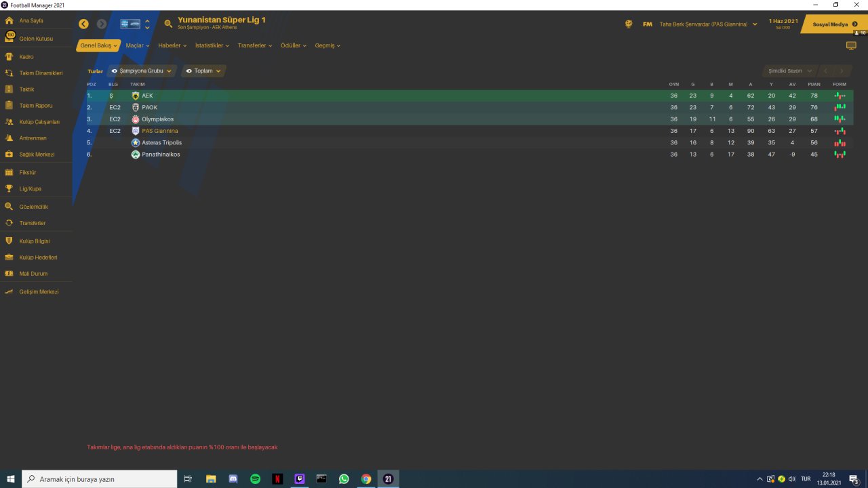Viewport: 868px width, 488px height.
Task: Click the Kulüp Çalışanları staff icon
Action: tap(9, 122)
